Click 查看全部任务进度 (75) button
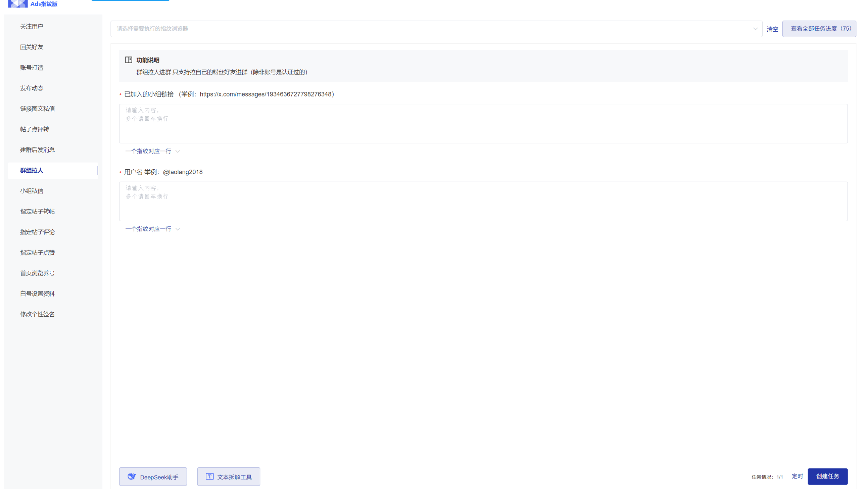Screen dimensions: 868x489 coord(819,29)
